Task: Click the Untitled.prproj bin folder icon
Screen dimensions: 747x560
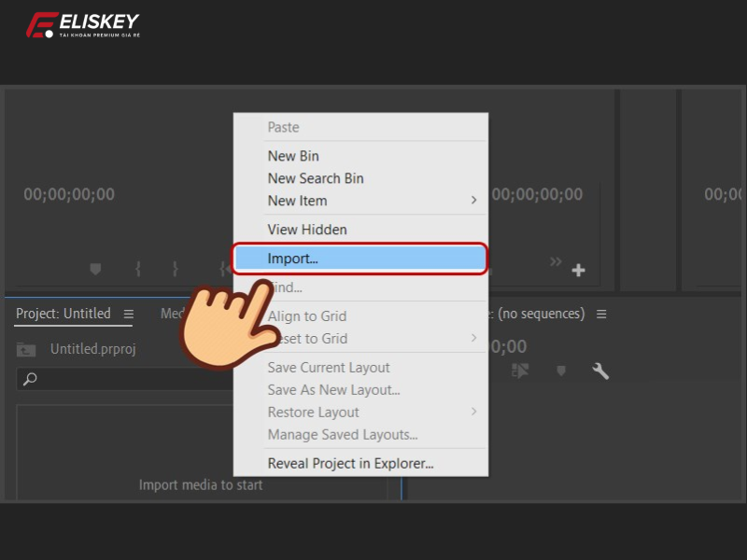Action: tap(26, 350)
